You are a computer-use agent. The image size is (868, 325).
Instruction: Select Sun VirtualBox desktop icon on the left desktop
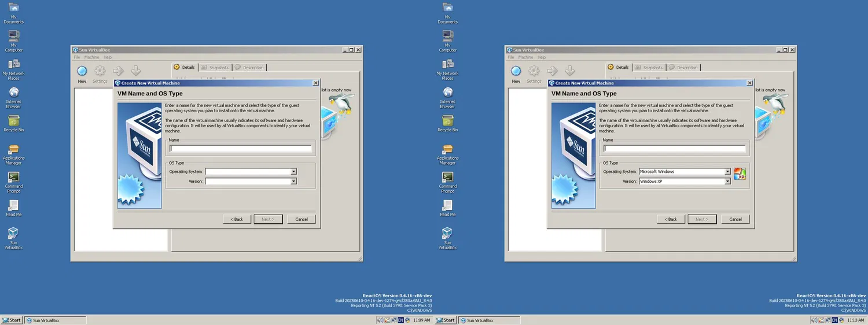point(13,238)
